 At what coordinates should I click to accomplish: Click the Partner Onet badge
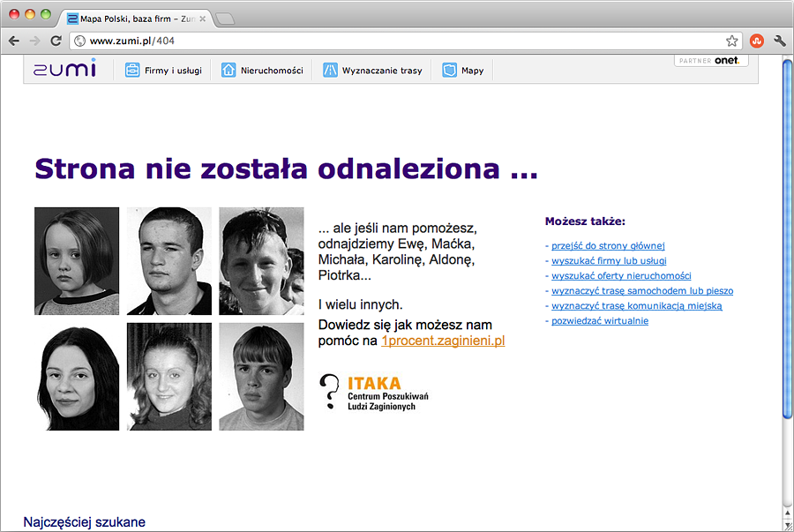(711, 60)
